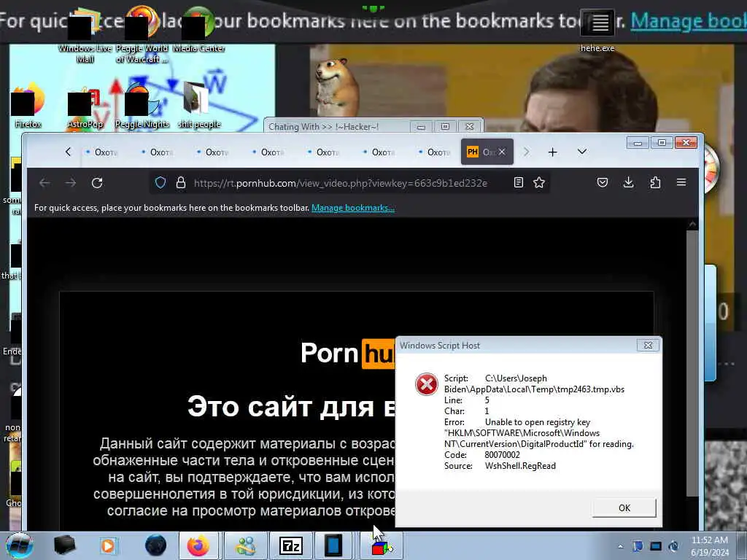Viewport: 747px width, 560px height.
Task: Open tracking protection shield in address bar
Action: coord(160,183)
